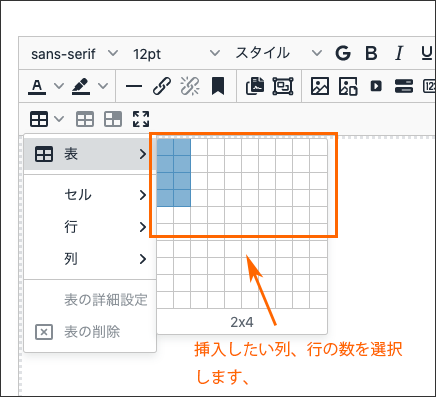
Task: Pick the 2x4 highlighted grid cell
Action: [182, 198]
